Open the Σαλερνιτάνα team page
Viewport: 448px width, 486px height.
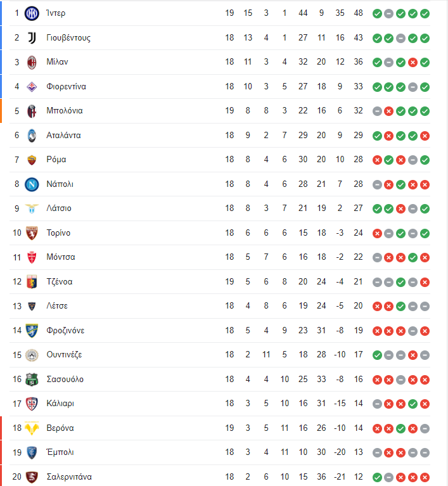(69, 476)
